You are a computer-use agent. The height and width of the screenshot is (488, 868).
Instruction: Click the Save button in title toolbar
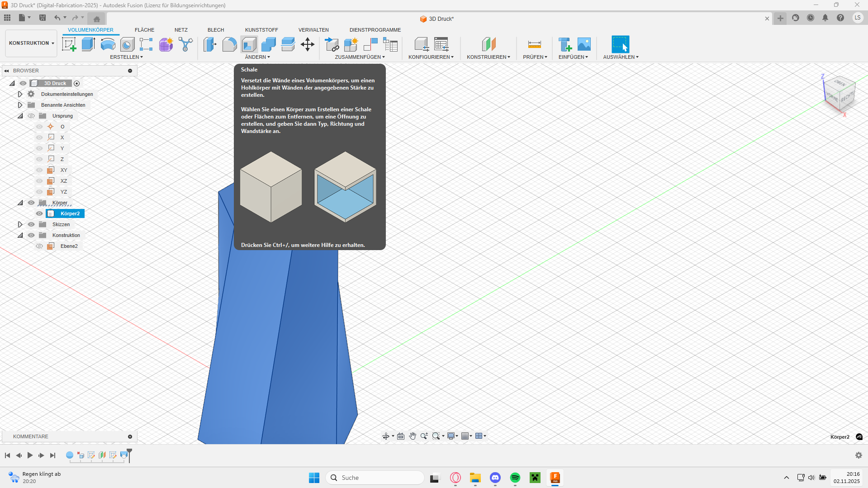[43, 18]
